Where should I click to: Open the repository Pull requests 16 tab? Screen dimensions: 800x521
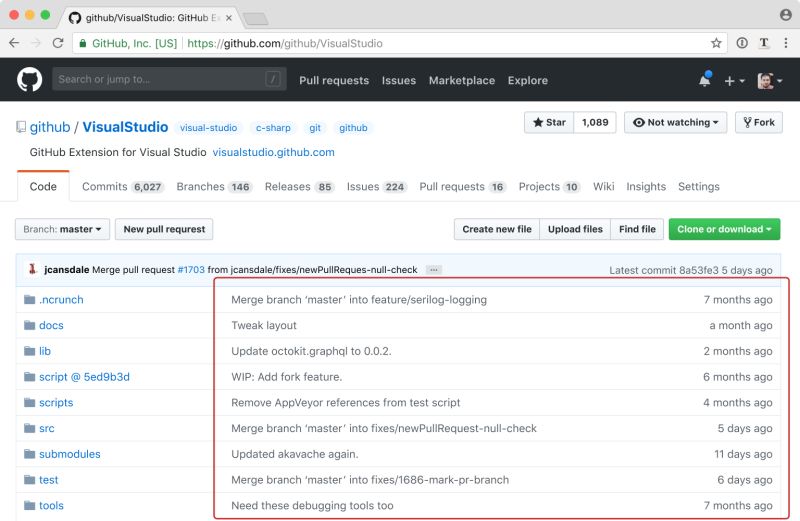463,187
